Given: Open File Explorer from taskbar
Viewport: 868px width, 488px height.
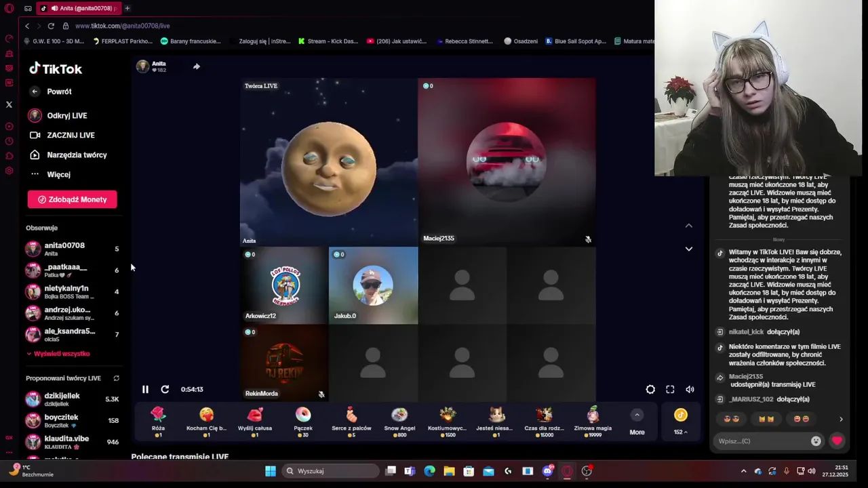Looking at the screenshot, I should pyautogui.click(x=449, y=471).
